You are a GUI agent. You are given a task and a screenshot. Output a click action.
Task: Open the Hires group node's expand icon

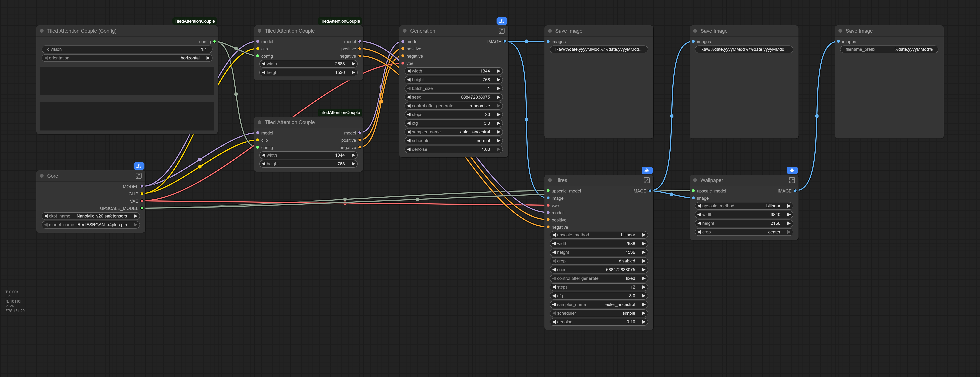pos(646,180)
